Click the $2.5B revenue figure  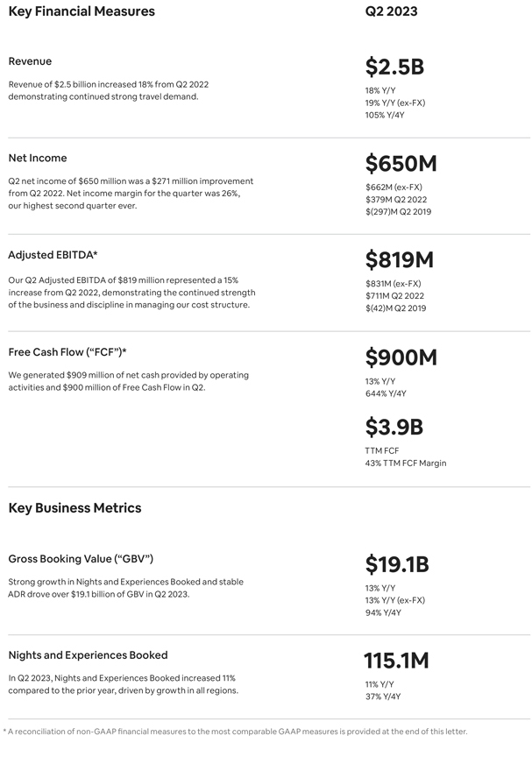point(394,67)
